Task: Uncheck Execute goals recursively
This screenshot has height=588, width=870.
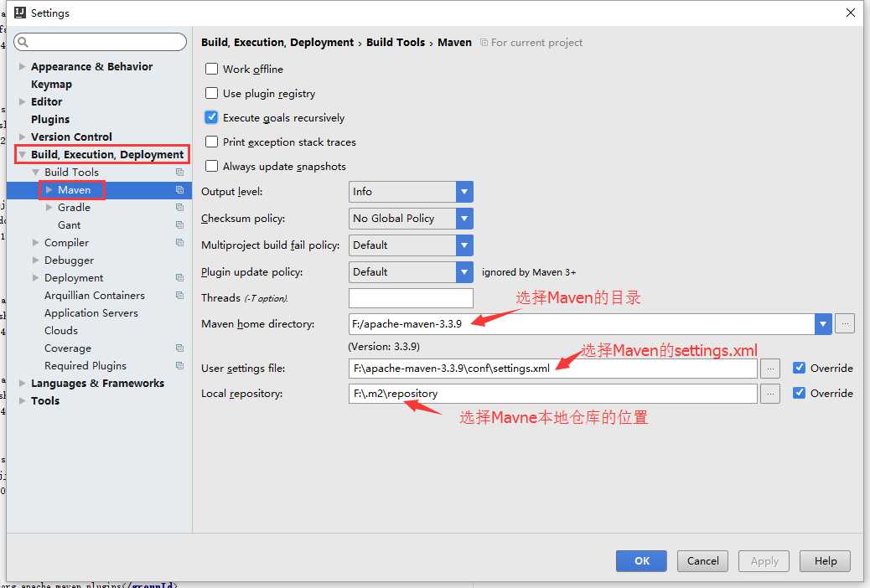Action: [211, 117]
